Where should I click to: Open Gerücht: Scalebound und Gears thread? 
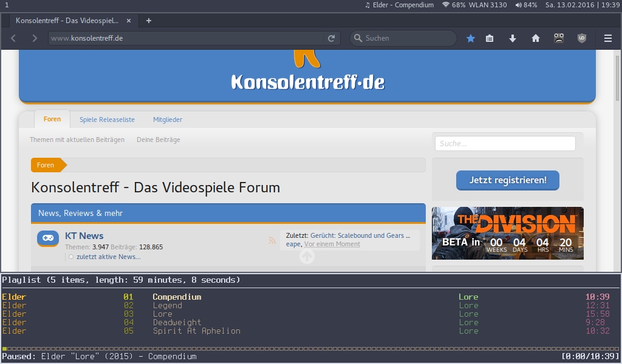tap(360, 235)
